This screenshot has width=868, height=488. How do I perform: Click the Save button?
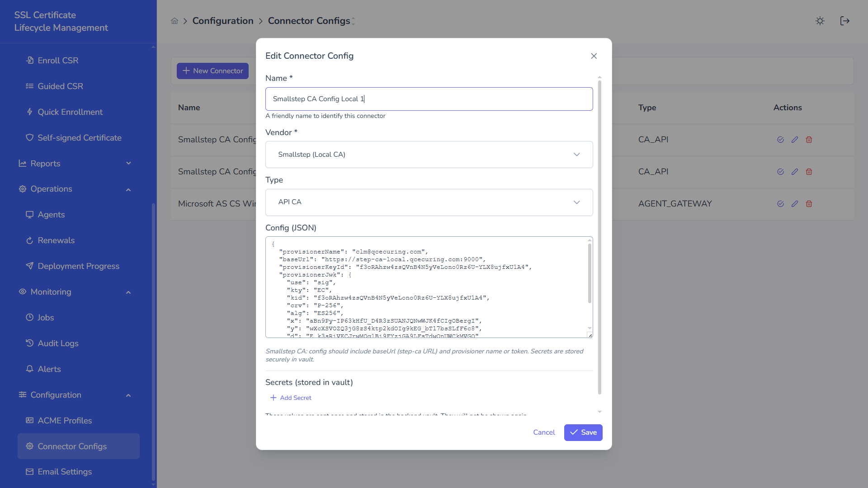583,432
